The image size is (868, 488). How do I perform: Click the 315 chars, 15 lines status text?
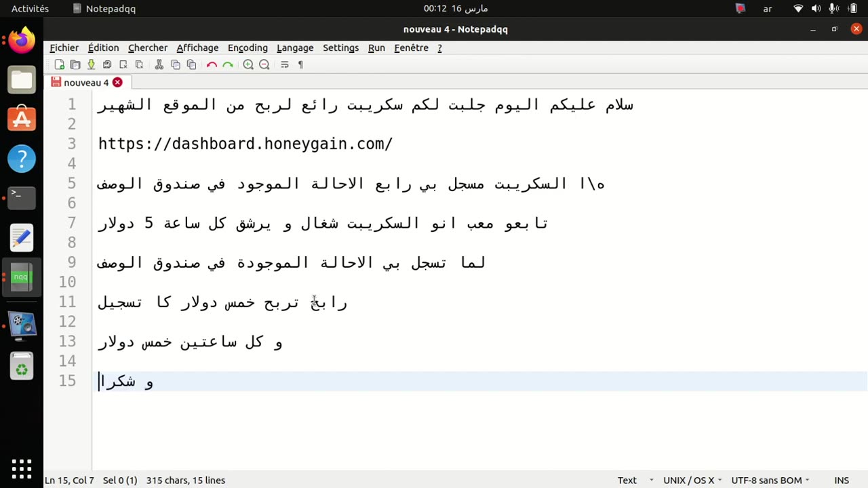coord(185,480)
